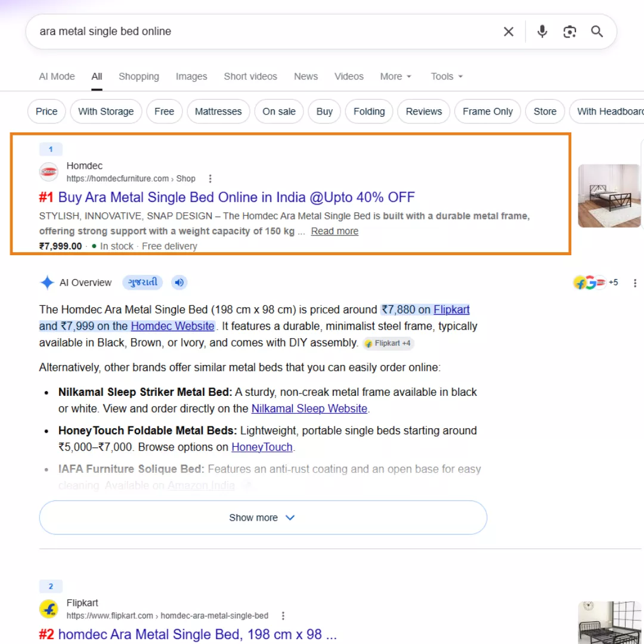This screenshot has height=644, width=644.
Task: Open three-dot menu beside Flipkart URL
Action: 283,615
